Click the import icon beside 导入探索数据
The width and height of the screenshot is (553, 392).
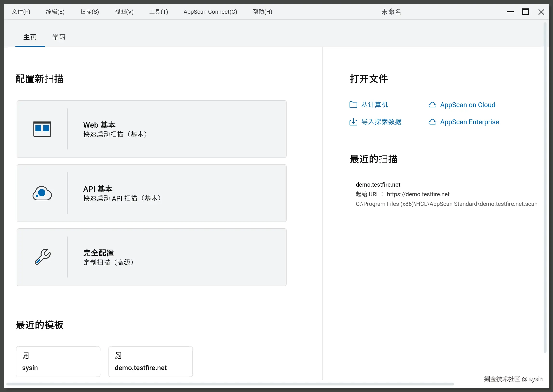(353, 122)
